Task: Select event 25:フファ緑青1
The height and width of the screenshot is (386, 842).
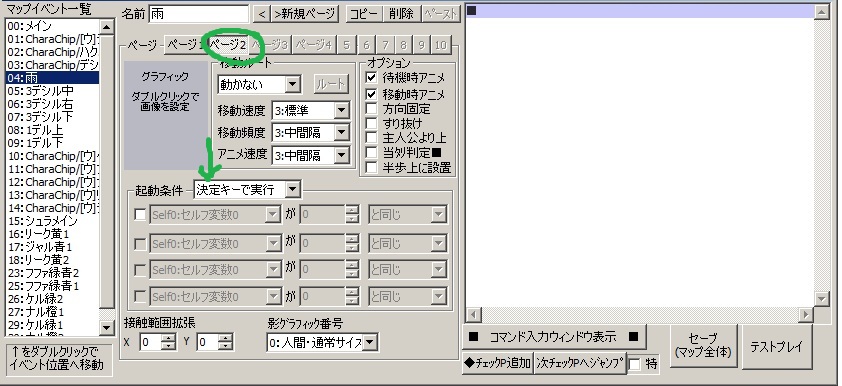Action: click(x=52, y=286)
